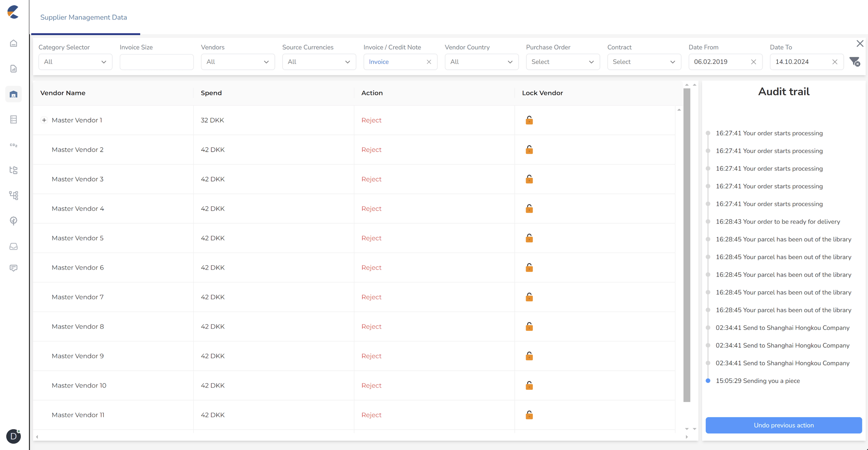Select the warehouse supplier icon in the sidebar
This screenshot has height=450, width=868.
[x=13, y=94]
